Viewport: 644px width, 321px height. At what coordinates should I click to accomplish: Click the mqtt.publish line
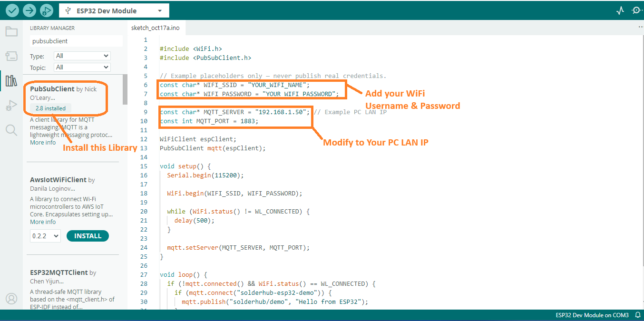(x=275, y=302)
